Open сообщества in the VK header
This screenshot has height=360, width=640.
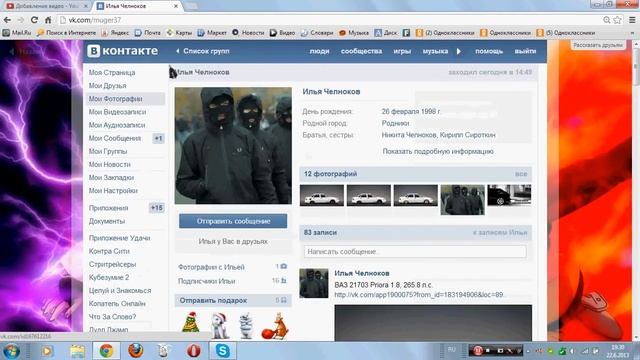pyautogui.click(x=361, y=51)
